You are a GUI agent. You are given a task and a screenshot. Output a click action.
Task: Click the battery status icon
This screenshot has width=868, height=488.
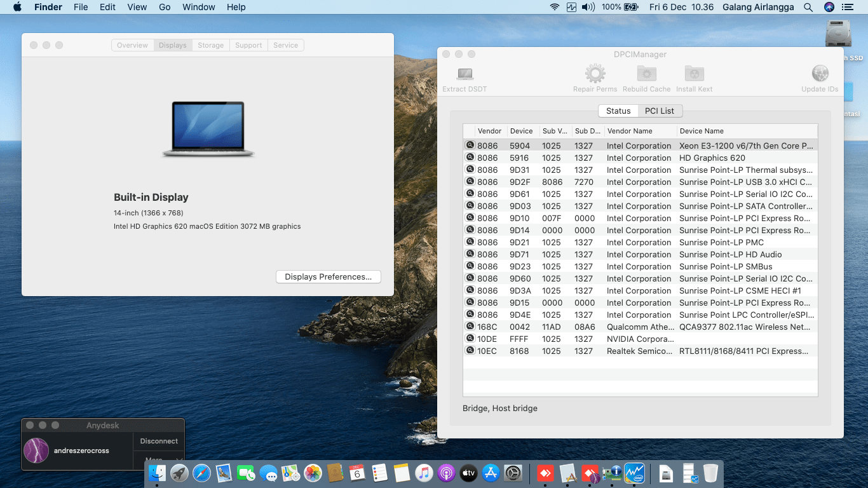coord(631,7)
